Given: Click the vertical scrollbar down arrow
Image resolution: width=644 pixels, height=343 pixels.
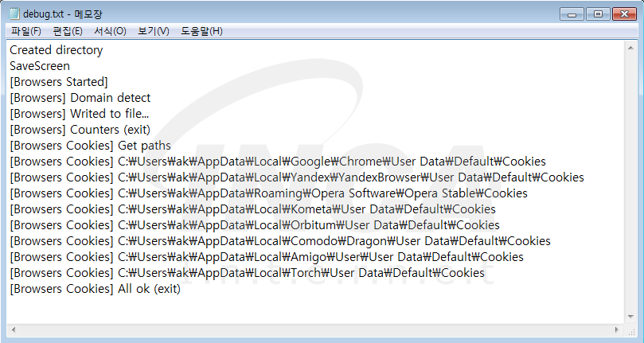Looking at the screenshot, I should 630,317.
